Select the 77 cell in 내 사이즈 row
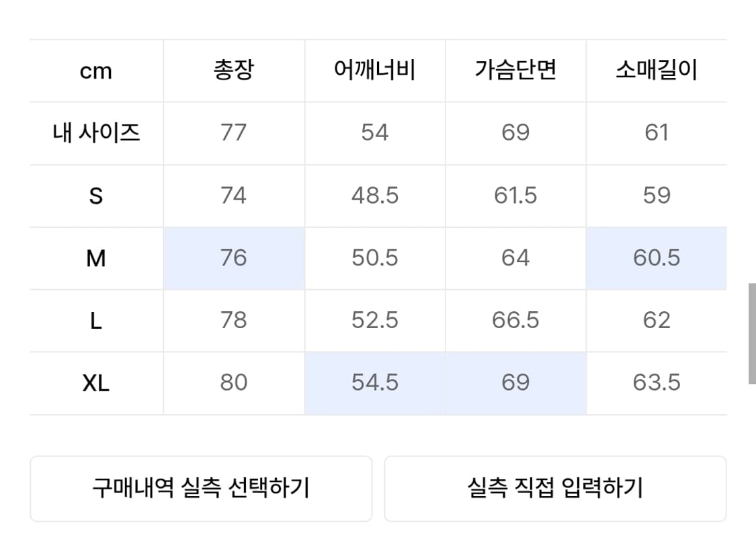 click(233, 132)
